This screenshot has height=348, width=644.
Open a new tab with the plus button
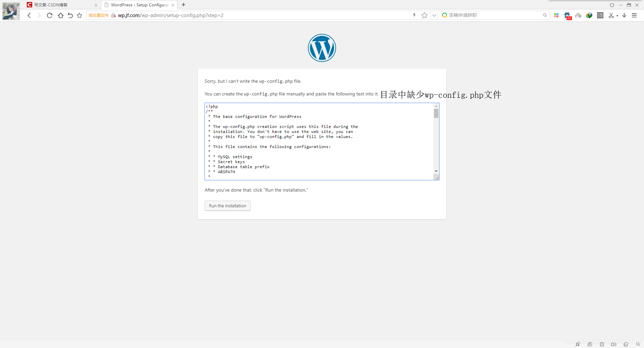pyautogui.click(x=183, y=5)
